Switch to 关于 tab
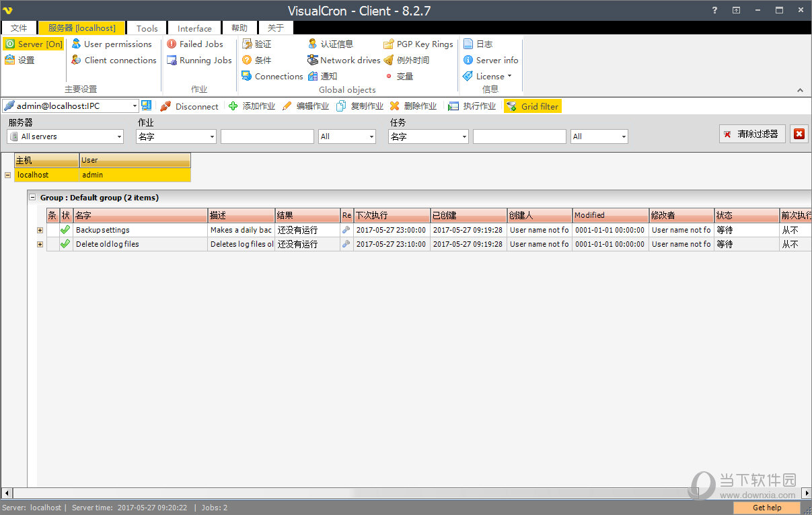 (276, 28)
